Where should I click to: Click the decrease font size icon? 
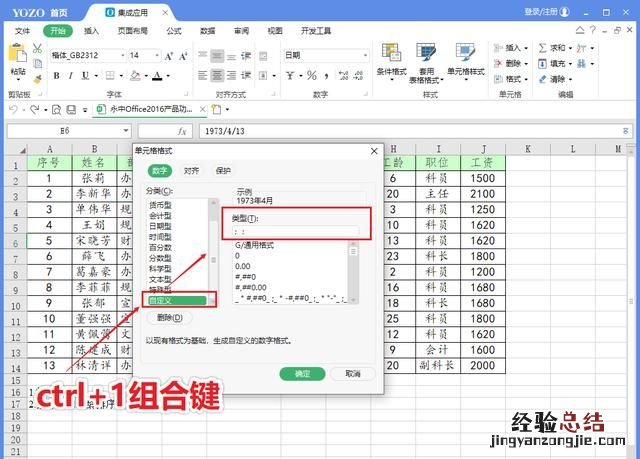[x=183, y=56]
